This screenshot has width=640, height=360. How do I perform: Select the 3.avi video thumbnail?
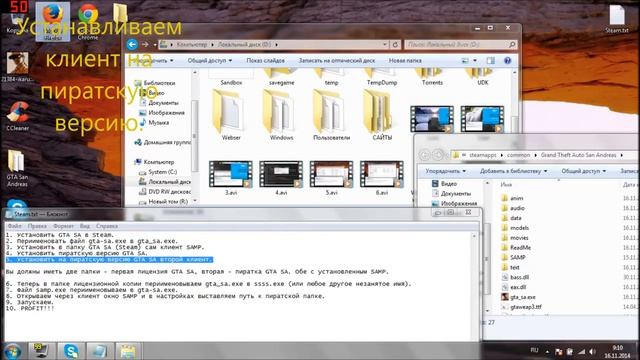[x=231, y=178]
